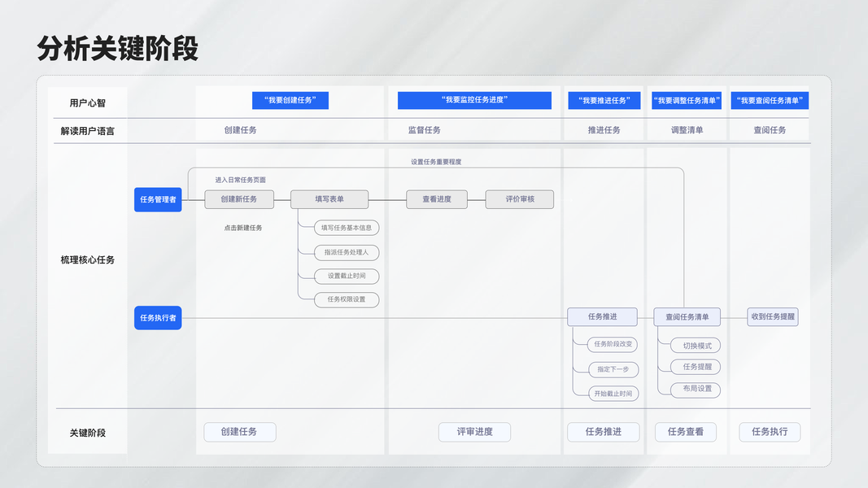
Task: Click the 评审进度 key stage pill
Action: [x=474, y=432]
